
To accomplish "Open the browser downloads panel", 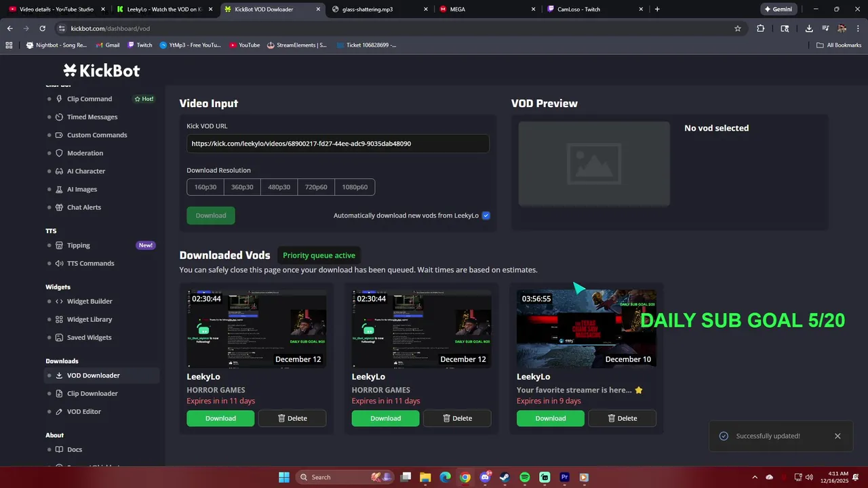I will tap(809, 28).
